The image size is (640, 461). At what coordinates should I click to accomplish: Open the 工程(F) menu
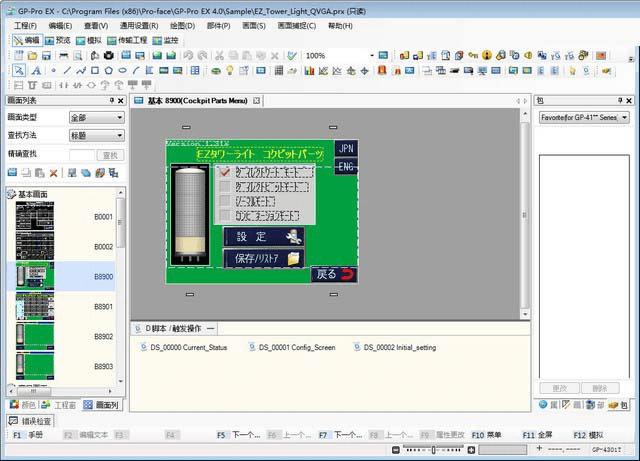pos(24,26)
